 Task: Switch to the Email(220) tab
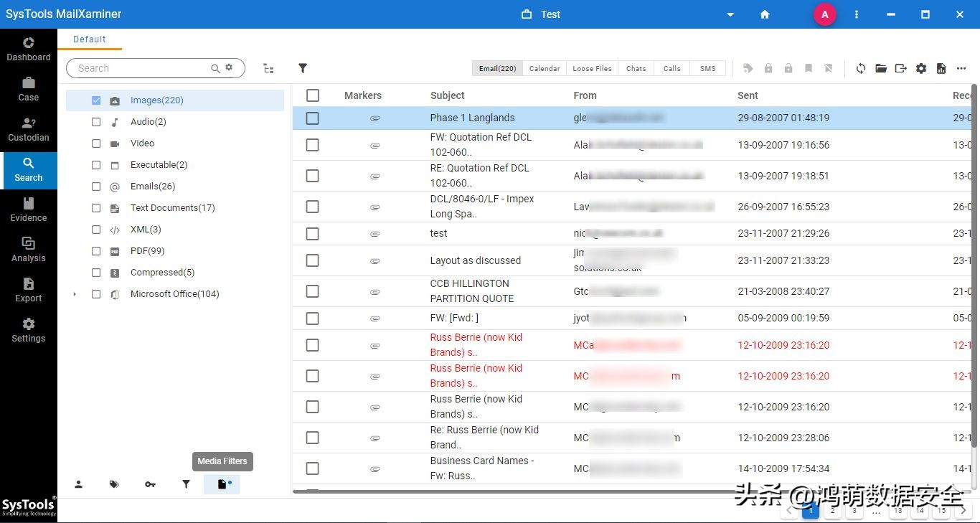click(497, 68)
